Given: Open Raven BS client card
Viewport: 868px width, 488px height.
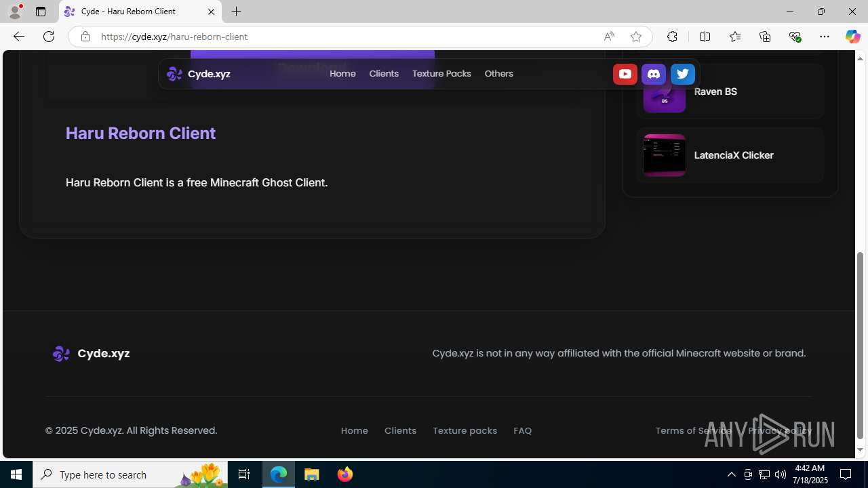Looking at the screenshot, I should (730, 91).
